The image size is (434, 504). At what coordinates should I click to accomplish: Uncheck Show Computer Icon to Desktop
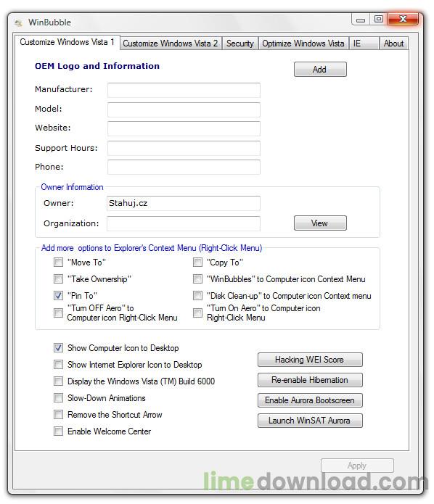(x=58, y=348)
